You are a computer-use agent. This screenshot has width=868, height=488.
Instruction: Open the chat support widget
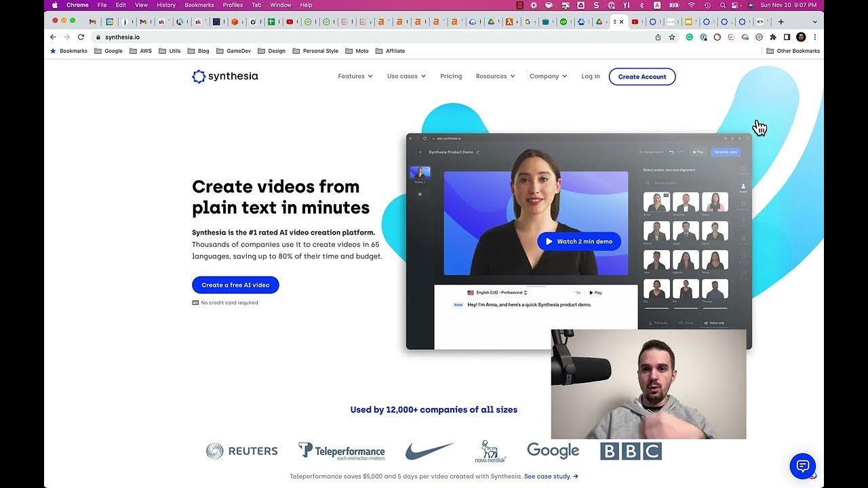point(802,466)
